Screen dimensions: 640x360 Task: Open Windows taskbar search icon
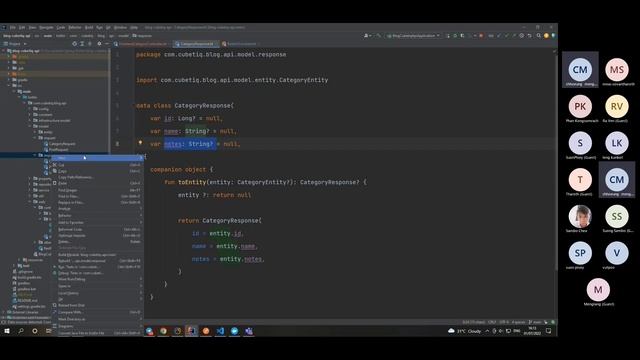21,331
